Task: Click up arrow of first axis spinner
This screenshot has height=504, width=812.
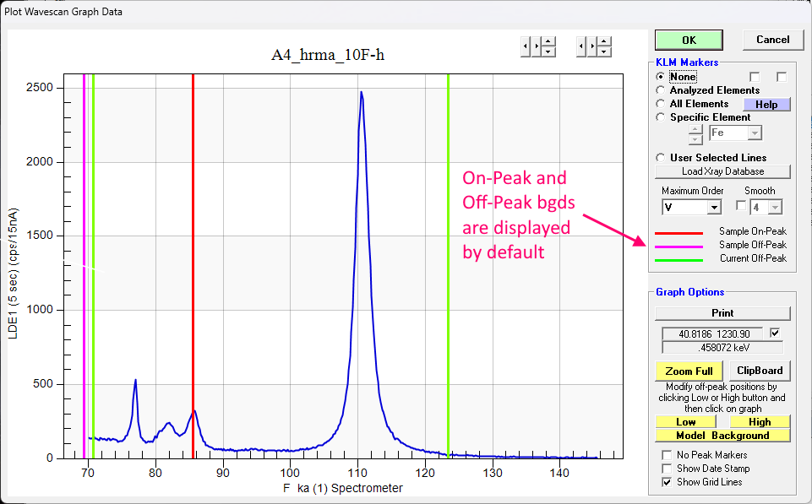Action: click(548, 41)
